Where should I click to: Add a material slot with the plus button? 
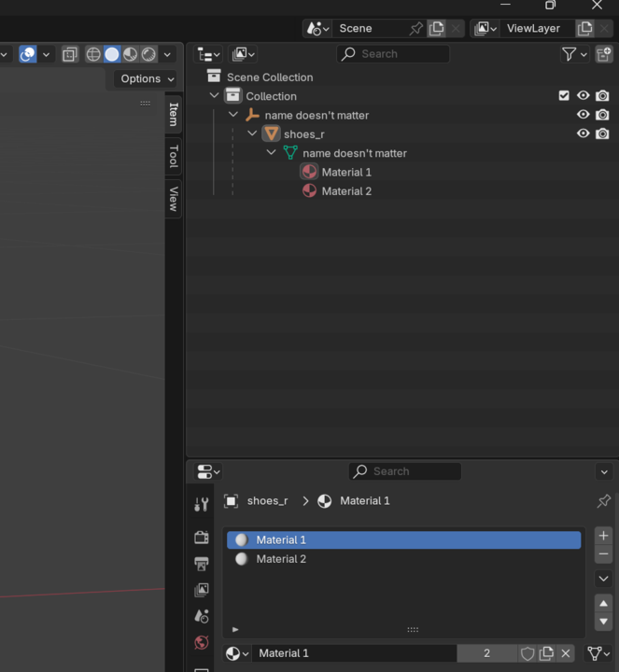point(603,536)
